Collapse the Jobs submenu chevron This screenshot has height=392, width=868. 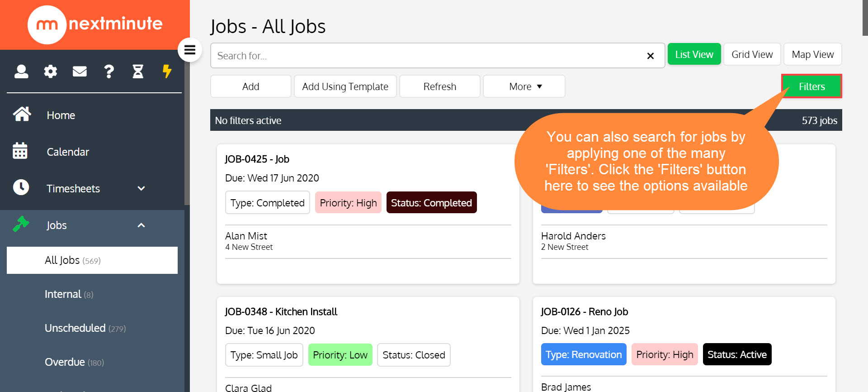141,225
